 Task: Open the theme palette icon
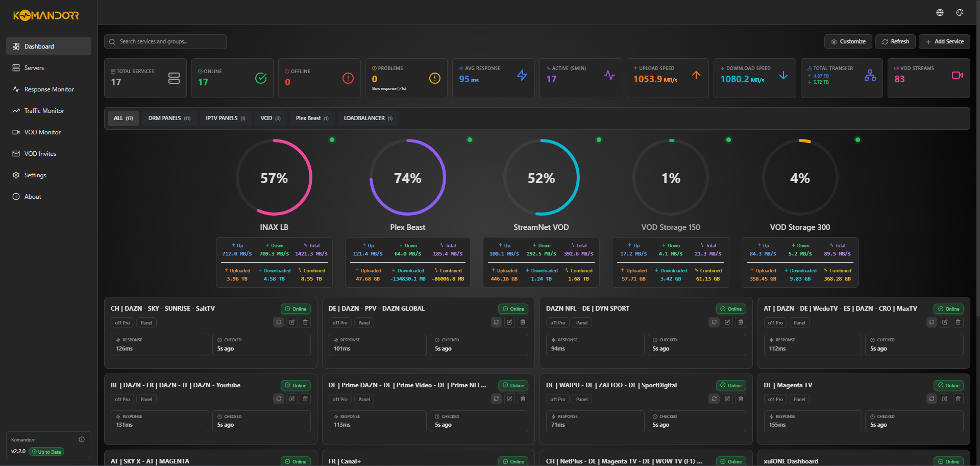coord(960,12)
